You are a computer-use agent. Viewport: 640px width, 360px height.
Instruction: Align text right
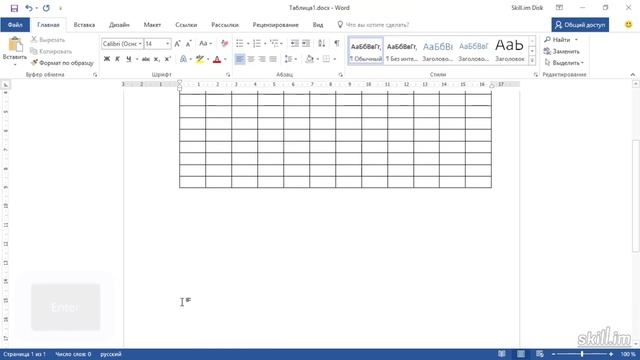[262, 59]
